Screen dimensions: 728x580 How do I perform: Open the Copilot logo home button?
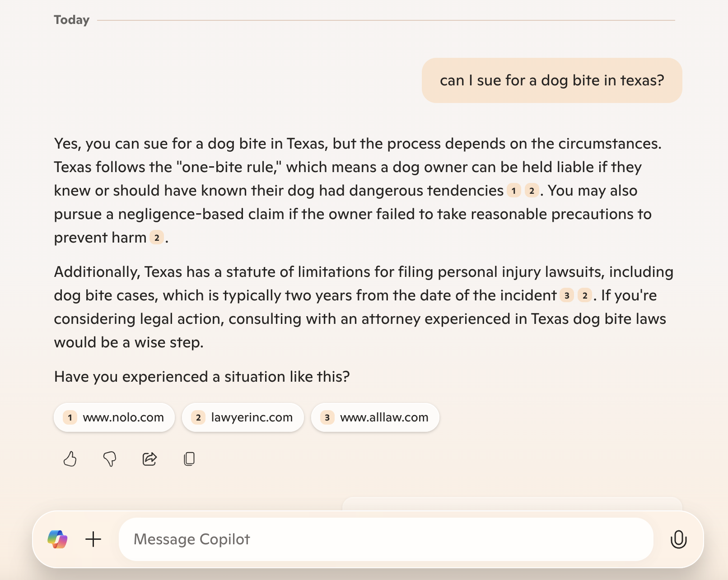point(58,539)
